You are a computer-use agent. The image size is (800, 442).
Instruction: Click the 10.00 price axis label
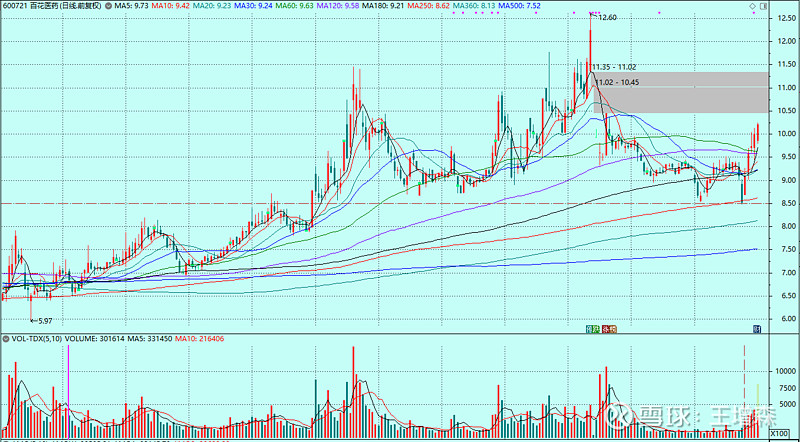[x=786, y=134]
